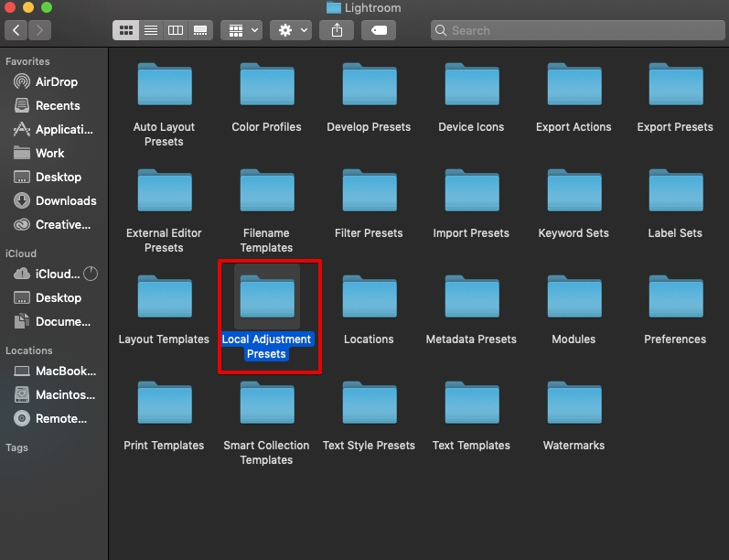Image resolution: width=729 pixels, height=560 pixels.
Task: Select the Import Presets folder
Action: 472,190
